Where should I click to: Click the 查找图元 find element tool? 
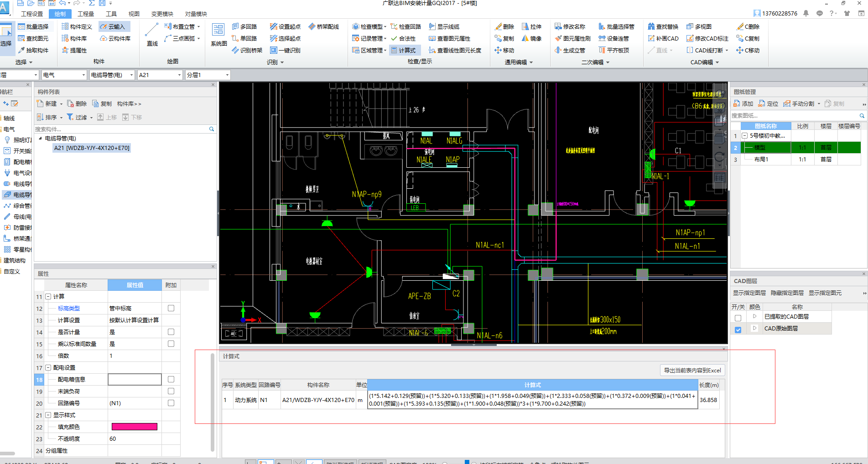[x=33, y=38]
